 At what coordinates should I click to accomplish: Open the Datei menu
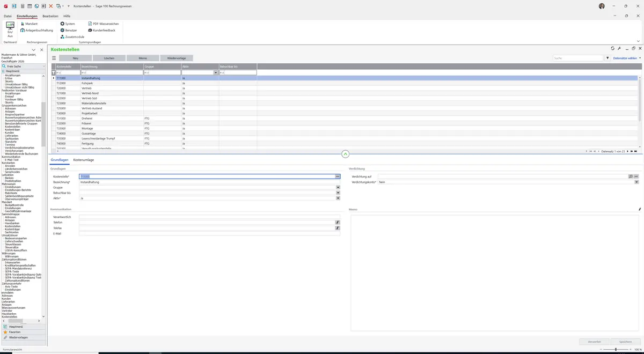tap(8, 16)
